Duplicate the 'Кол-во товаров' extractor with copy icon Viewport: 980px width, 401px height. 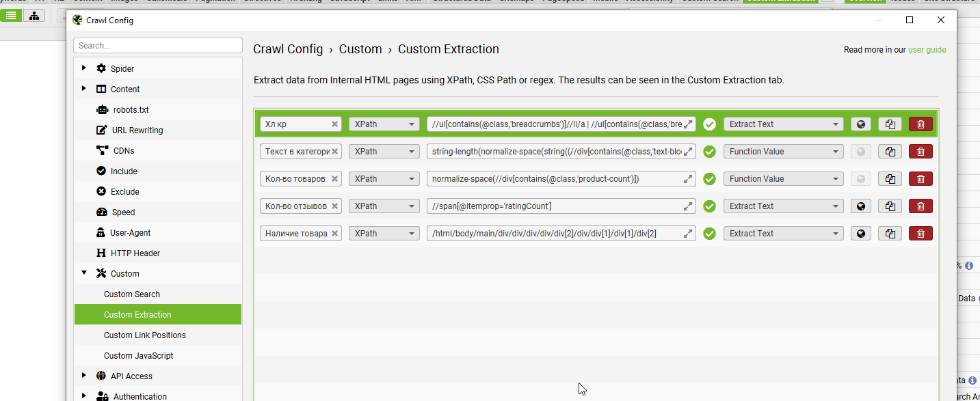890,179
